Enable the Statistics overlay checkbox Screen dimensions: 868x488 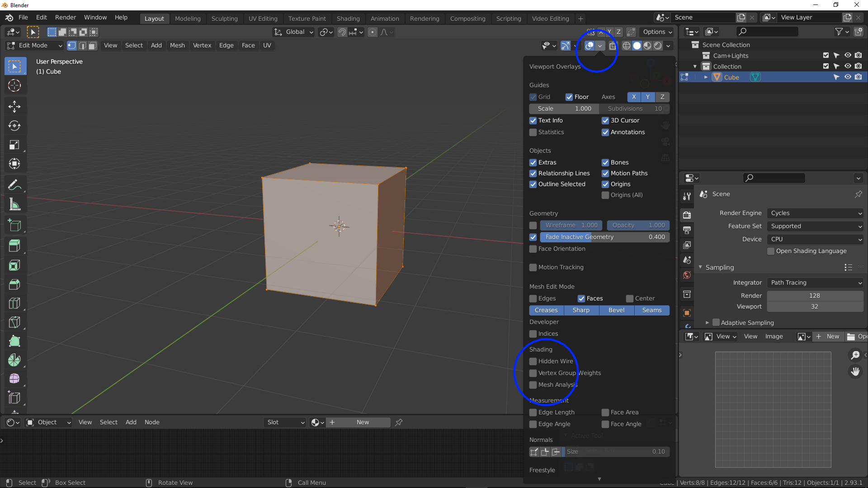533,132
